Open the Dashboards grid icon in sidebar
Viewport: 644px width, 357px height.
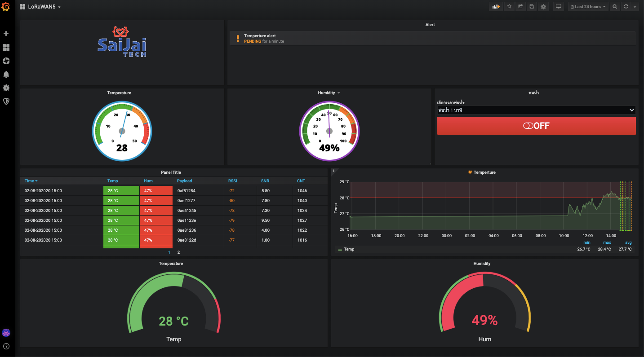tap(6, 47)
